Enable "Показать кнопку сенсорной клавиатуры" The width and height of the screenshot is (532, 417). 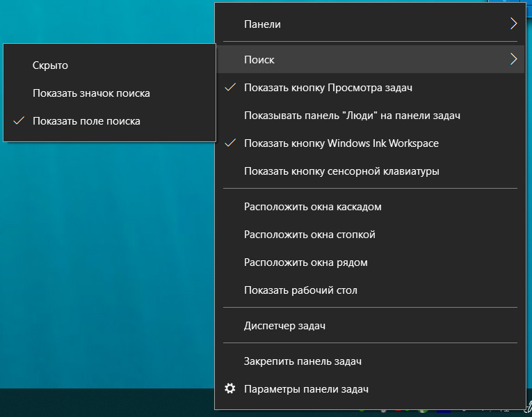point(341,171)
